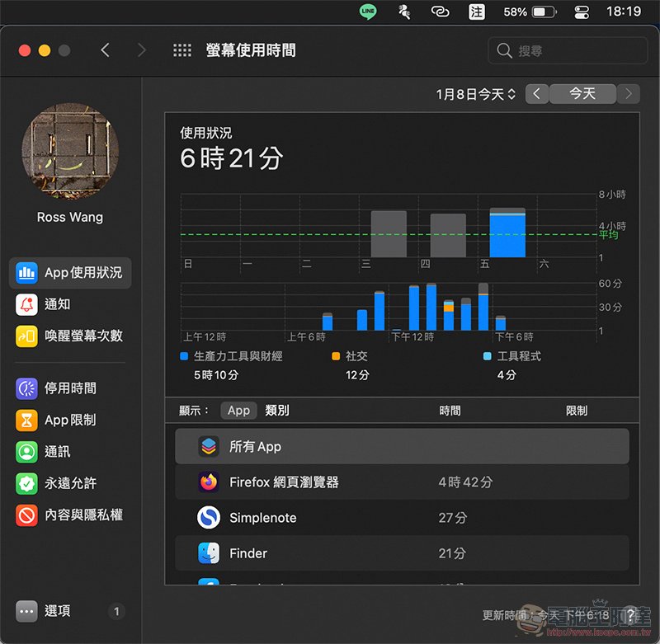The image size is (660, 644).
Task: Open 停用時間 settings
Action: 70,388
